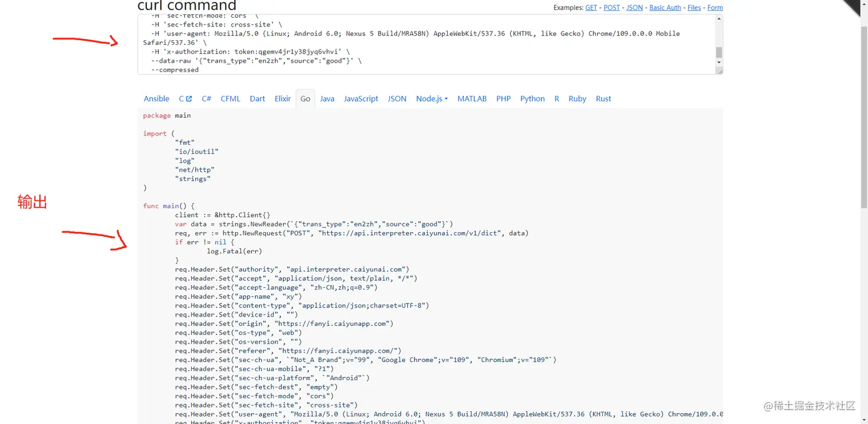Switch to the Elixir tab
Screen dimensions: 868x424
coord(282,99)
